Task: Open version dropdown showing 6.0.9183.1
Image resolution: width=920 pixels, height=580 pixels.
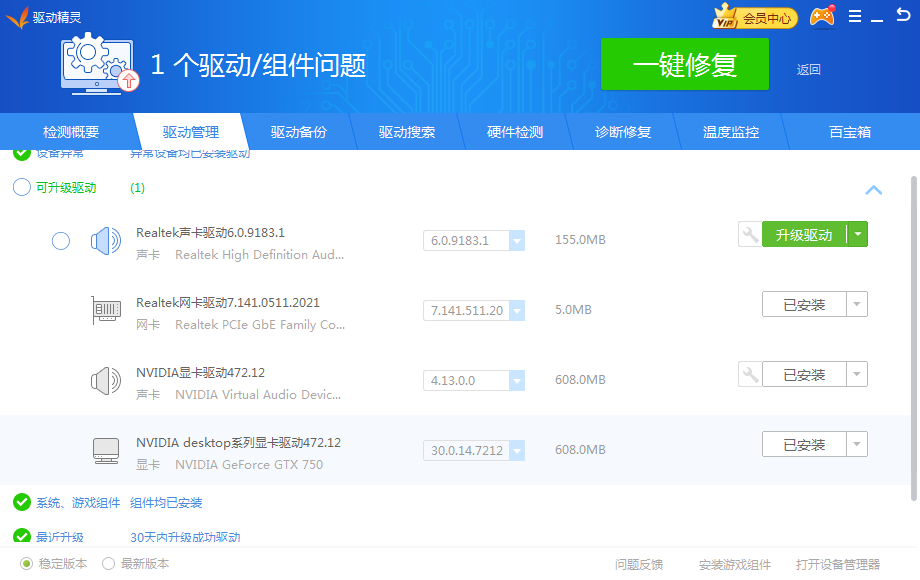Action: point(517,241)
